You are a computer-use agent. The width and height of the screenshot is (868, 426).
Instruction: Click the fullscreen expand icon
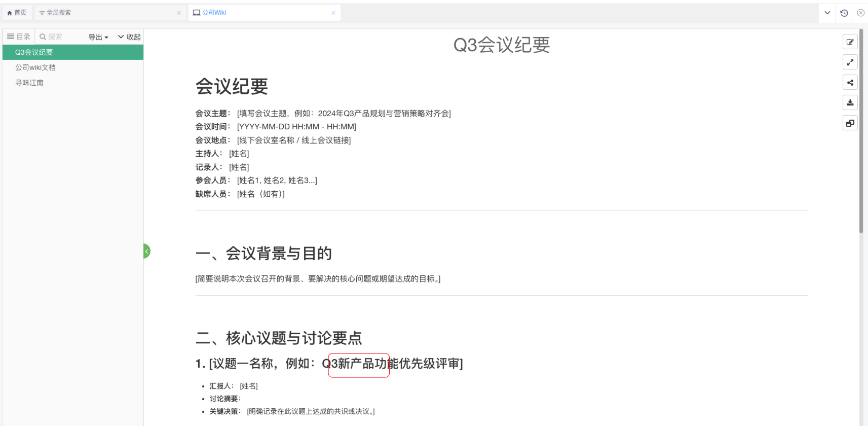tap(850, 62)
